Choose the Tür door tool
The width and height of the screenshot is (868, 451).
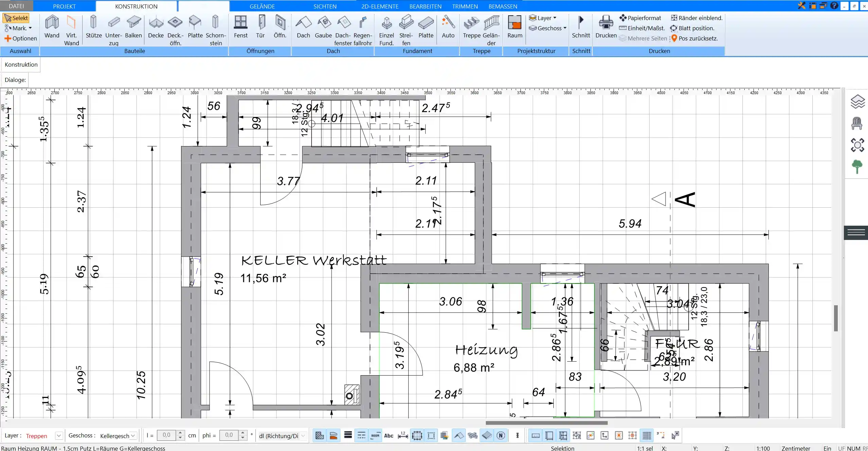tap(260, 27)
